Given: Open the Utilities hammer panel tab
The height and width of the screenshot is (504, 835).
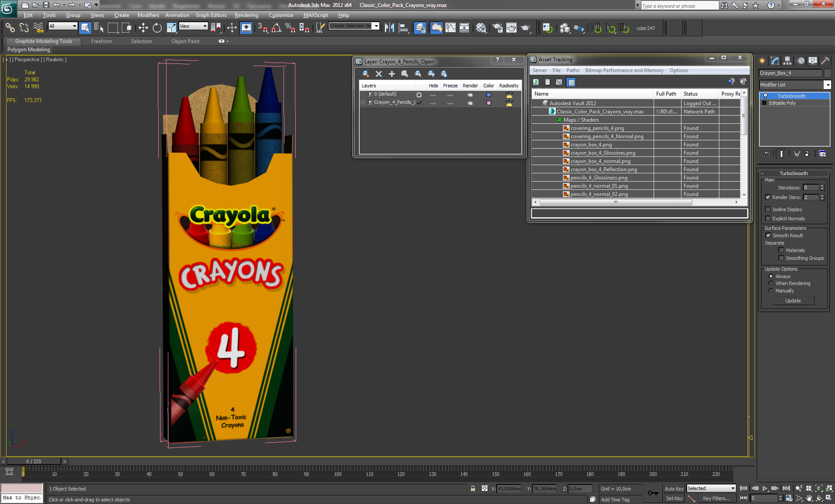Looking at the screenshot, I should [825, 61].
